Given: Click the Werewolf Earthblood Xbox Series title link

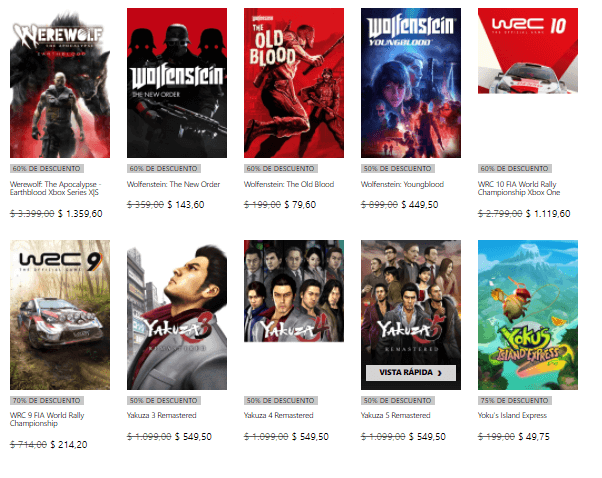Looking at the screenshot, I should pos(56,188).
